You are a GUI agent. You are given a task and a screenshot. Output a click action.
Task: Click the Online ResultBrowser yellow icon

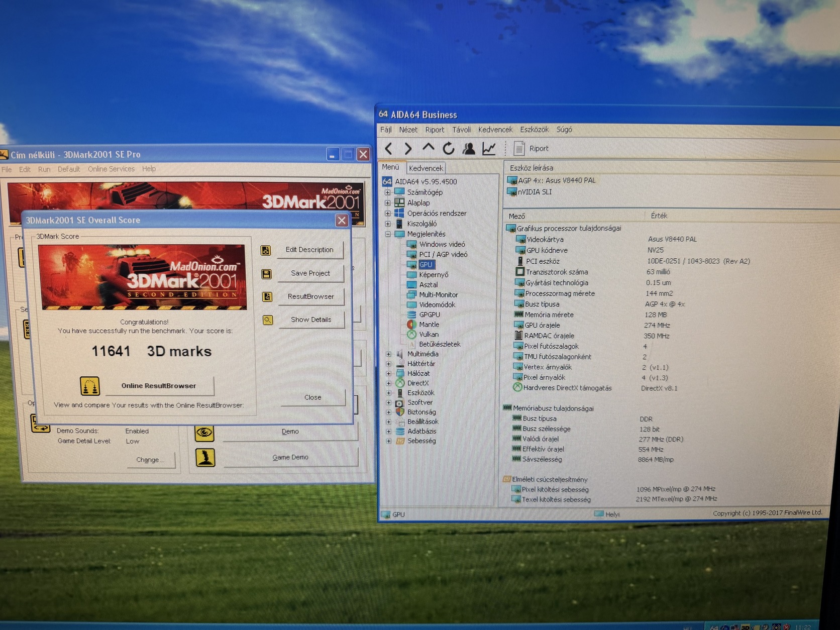pos(90,386)
